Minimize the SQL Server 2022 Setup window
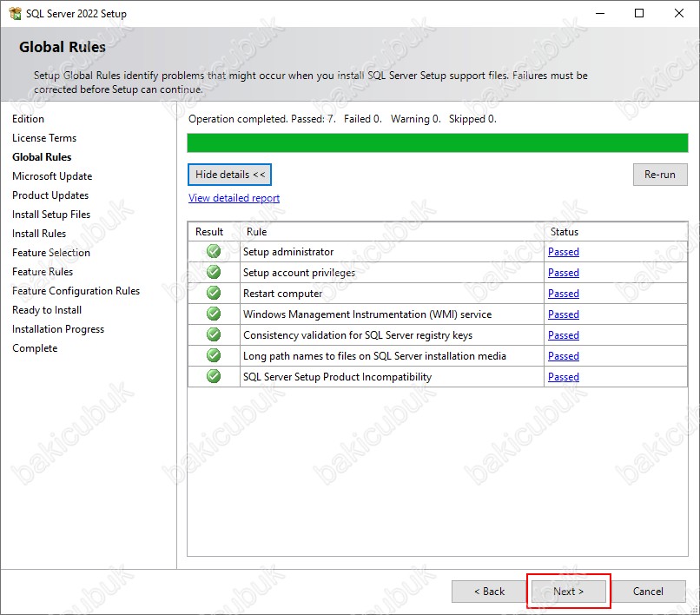The image size is (700, 615). [600, 13]
